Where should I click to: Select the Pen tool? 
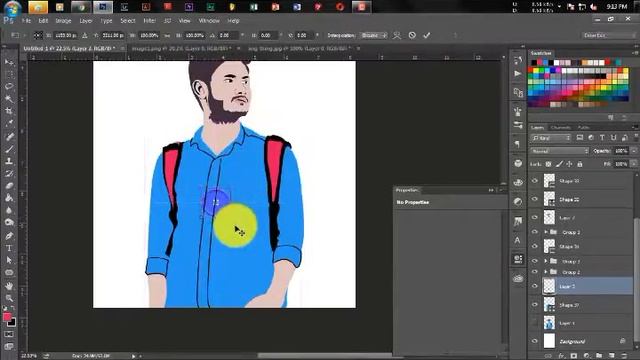click(9, 236)
